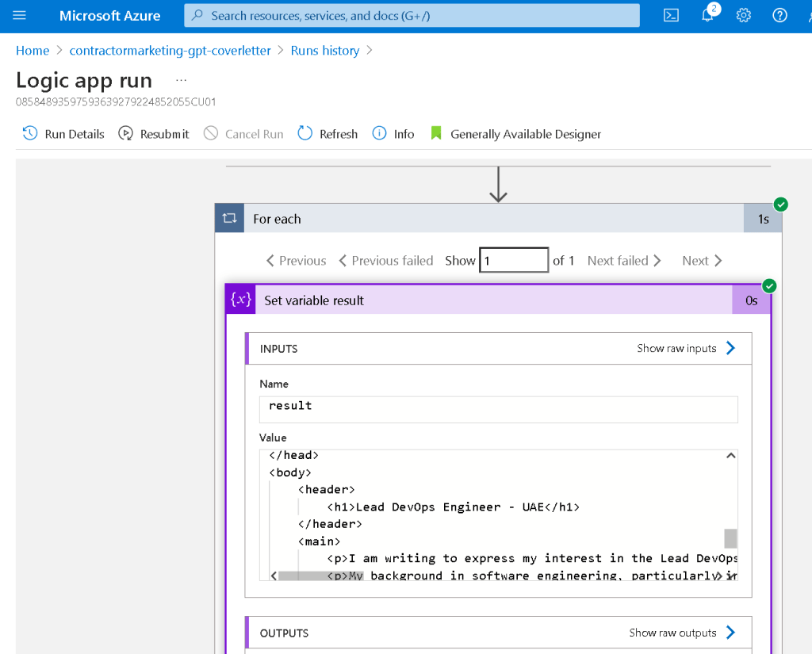This screenshot has width=812, height=654.
Task: Go to Previous failed iteration
Action: 386,261
